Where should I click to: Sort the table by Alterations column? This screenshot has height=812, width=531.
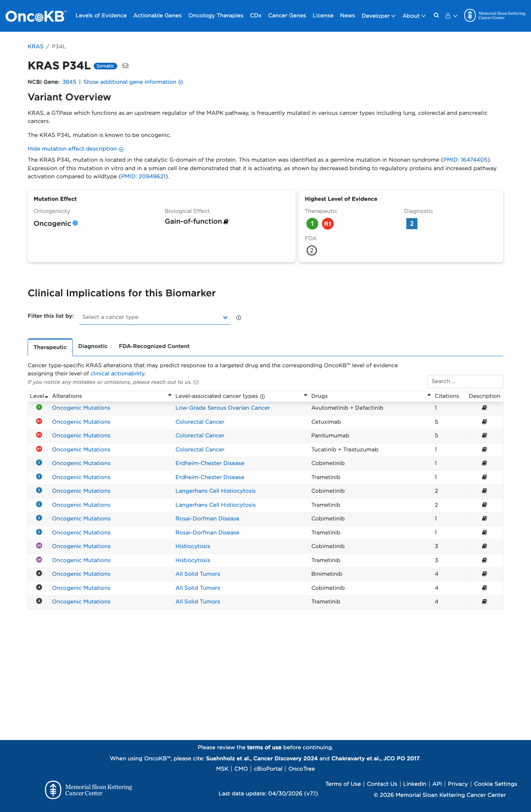pos(112,396)
